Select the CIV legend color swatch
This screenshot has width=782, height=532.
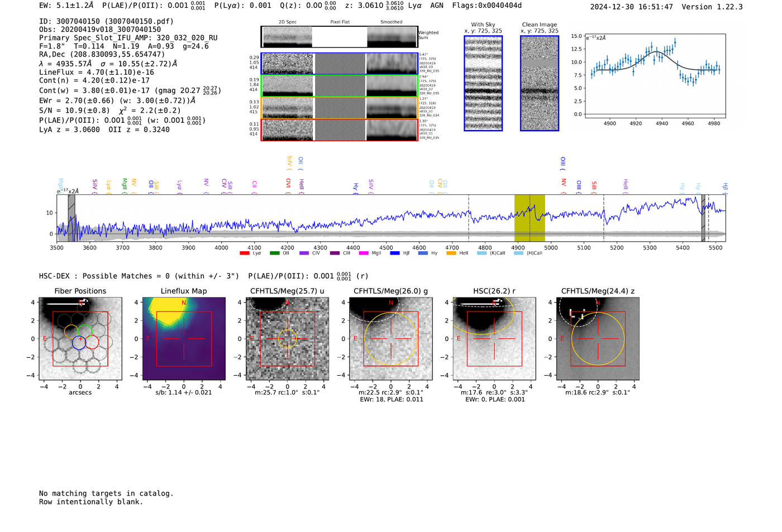tap(304, 253)
